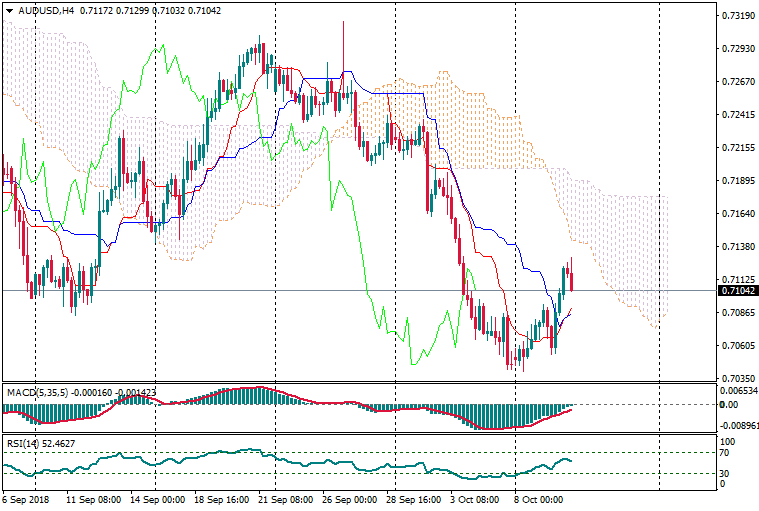Click the RSI(14) indicator label

click(x=20, y=442)
